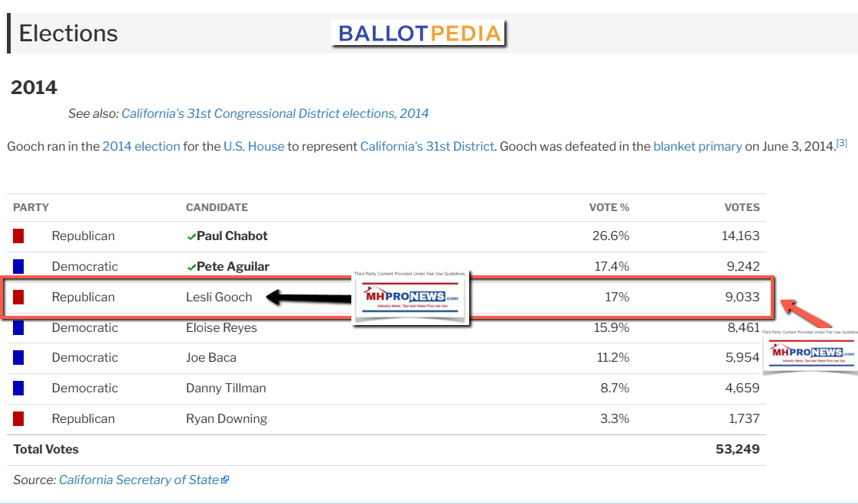The width and height of the screenshot is (858, 504).
Task: Follow the U.S. House link
Action: (253, 146)
